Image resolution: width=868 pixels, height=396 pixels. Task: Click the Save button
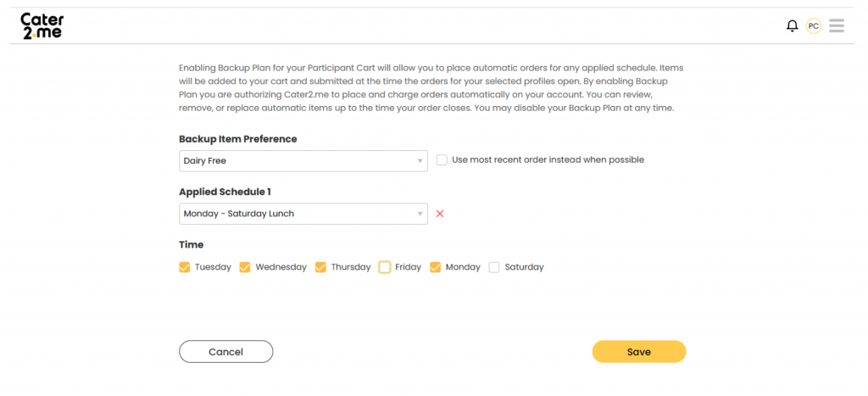[x=639, y=352]
